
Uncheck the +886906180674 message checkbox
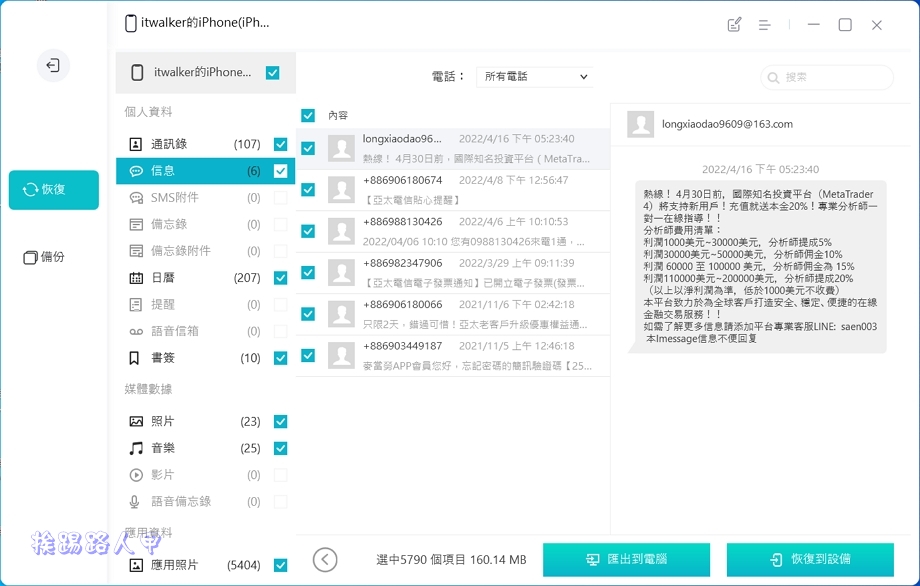[x=308, y=190]
